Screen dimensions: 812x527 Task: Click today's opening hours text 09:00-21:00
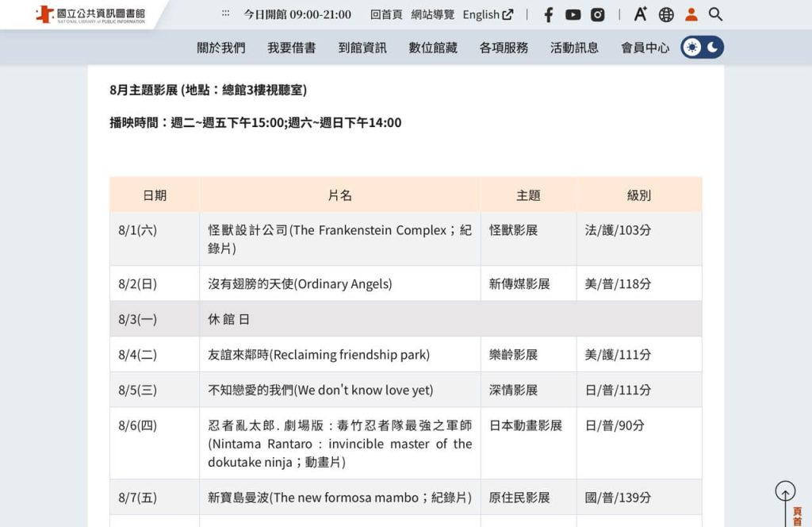pos(297,14)
